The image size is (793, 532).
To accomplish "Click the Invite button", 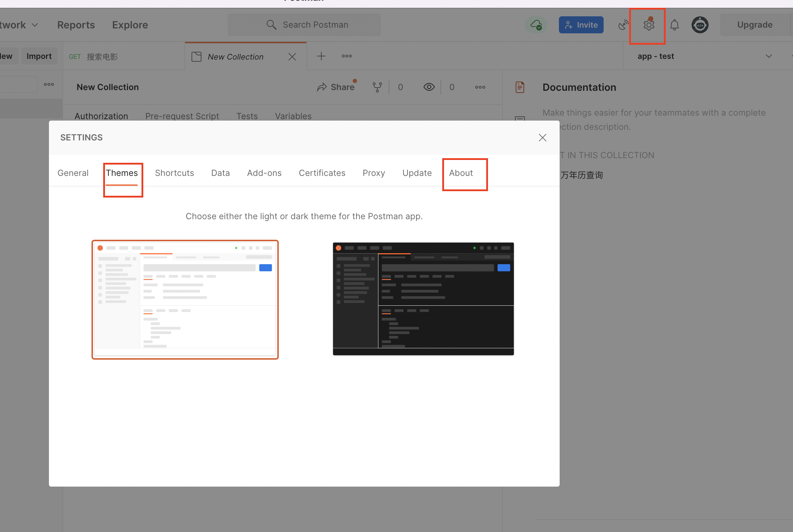I will pos(581,25).
